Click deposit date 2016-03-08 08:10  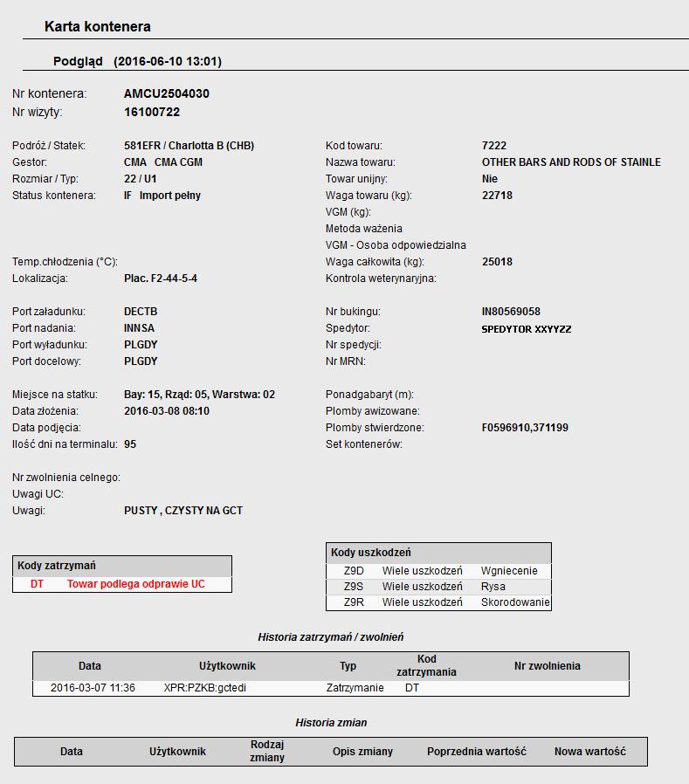click(x=167, y=411)
